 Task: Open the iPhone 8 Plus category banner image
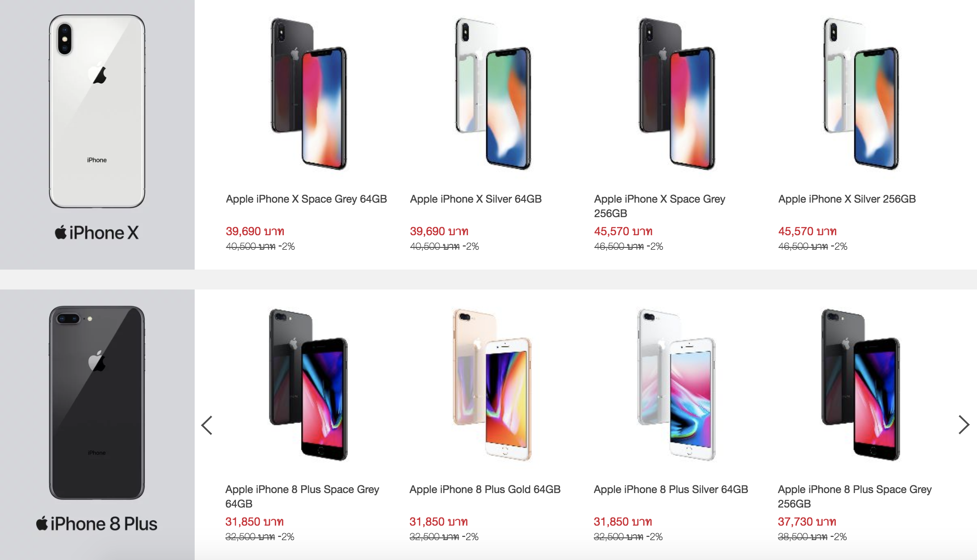pyautogui.click(x=97, y=403)
